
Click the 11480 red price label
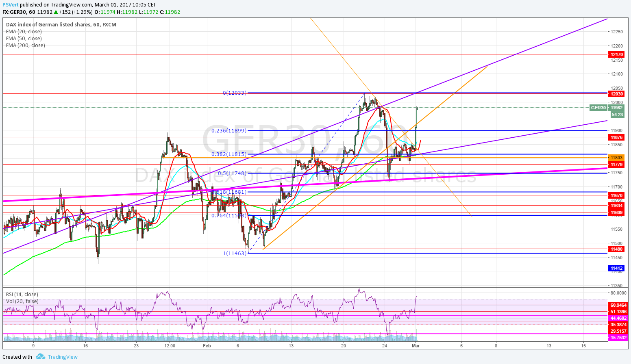[616, 249]
